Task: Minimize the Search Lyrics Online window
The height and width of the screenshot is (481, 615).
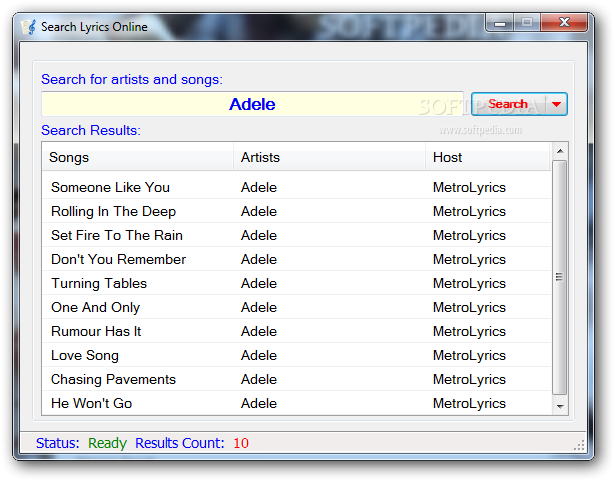Action: [x=499, y=23]
